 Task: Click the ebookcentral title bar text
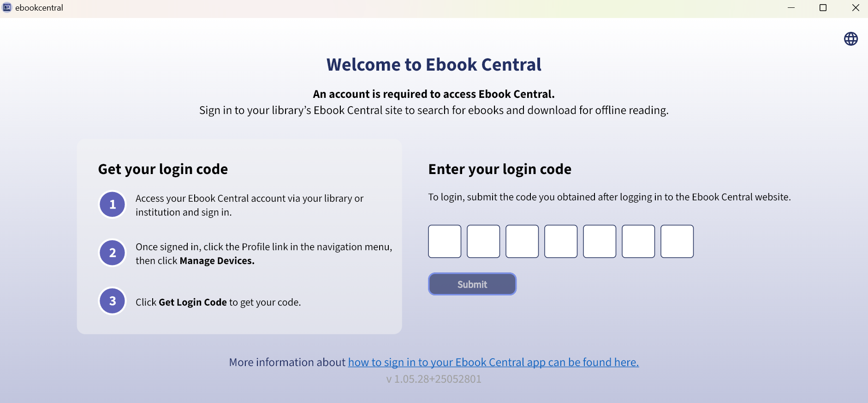[x=40, y=7]
